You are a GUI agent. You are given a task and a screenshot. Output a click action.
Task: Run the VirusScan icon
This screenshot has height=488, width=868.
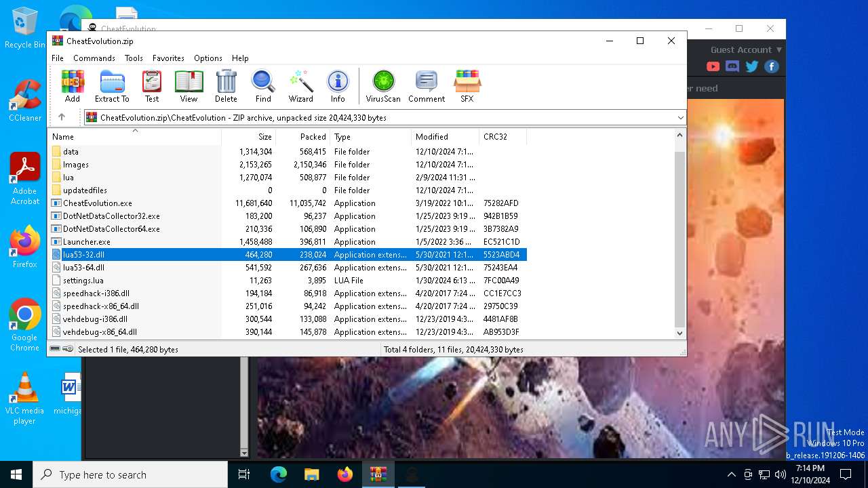click(x=383, y=86)
